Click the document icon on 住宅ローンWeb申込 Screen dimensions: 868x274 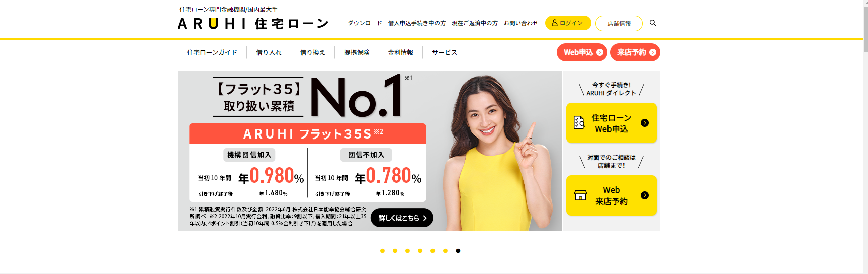(x=579, y=122)
